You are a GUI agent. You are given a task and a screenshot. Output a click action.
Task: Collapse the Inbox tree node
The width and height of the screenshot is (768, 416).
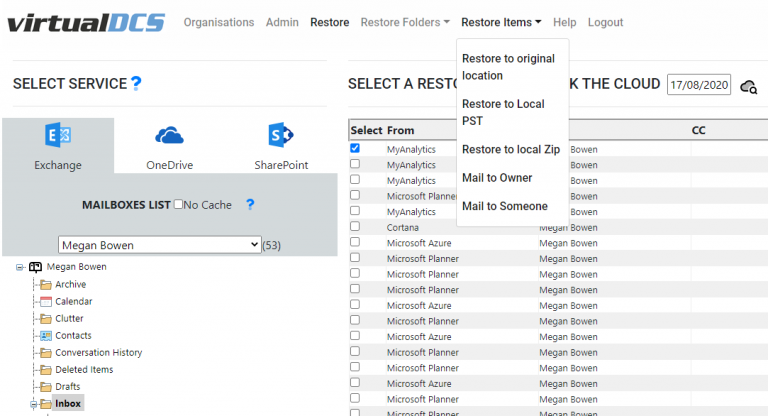(33, 404)
